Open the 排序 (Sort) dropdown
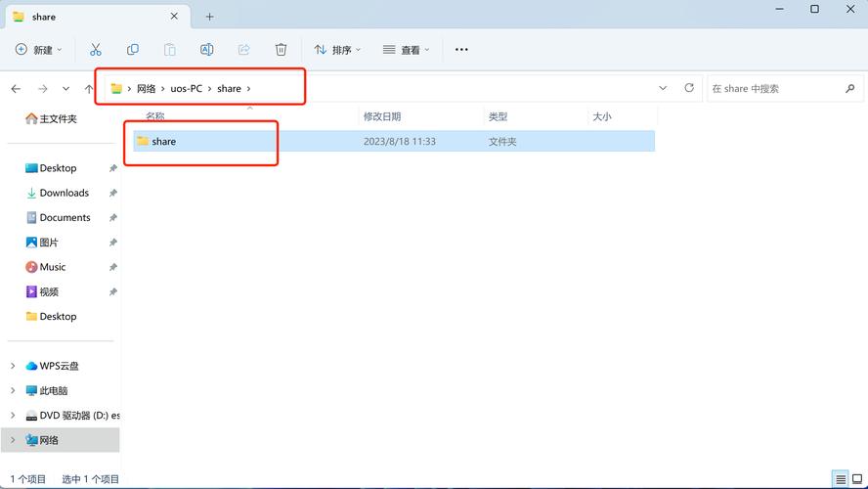Image resolution: width=868 pixels, height=489 pixels. pos(337,50)
